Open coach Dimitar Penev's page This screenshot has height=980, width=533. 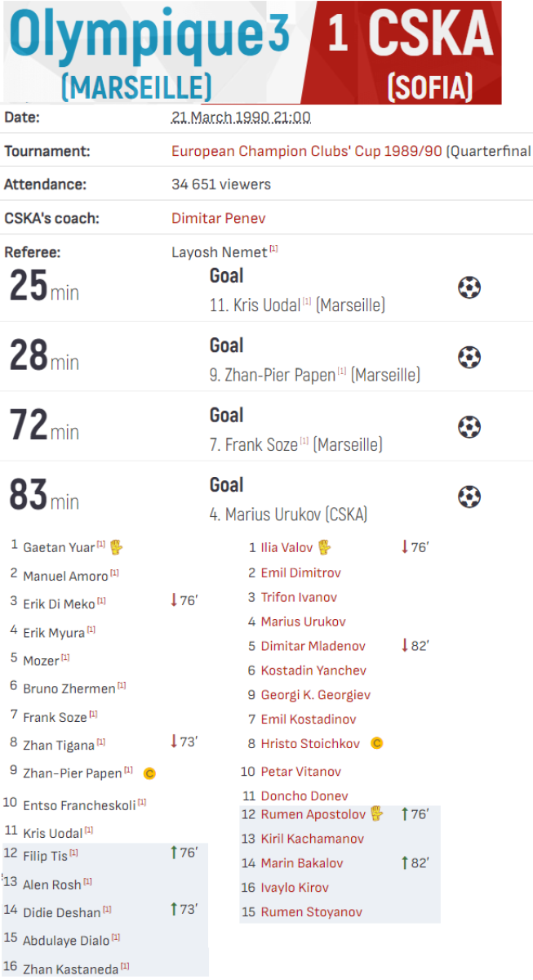(218, 218)
